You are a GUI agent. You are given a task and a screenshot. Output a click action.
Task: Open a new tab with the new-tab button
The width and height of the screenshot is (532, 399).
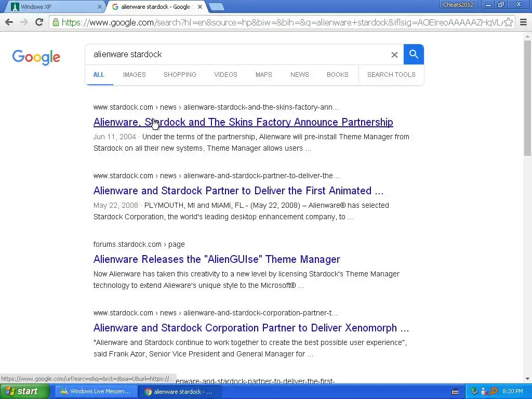click(x=216, y=7)
